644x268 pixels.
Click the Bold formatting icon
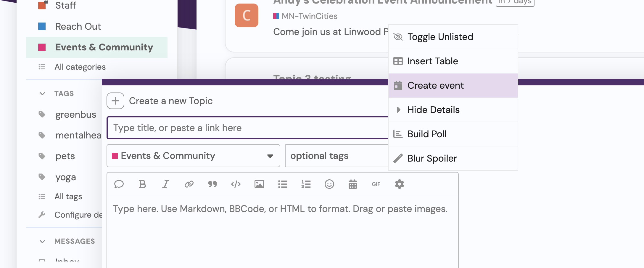[142, 184]
